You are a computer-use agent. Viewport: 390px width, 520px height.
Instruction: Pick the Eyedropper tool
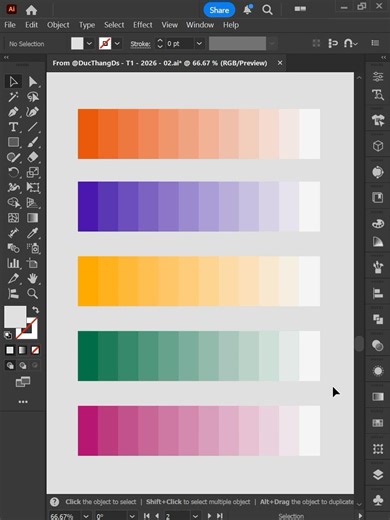point(33,233)
